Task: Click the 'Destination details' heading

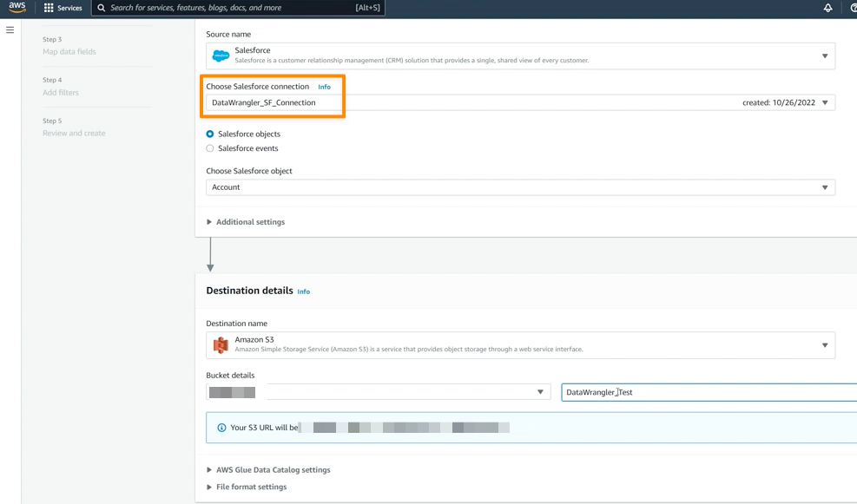Action: (249, 291)
